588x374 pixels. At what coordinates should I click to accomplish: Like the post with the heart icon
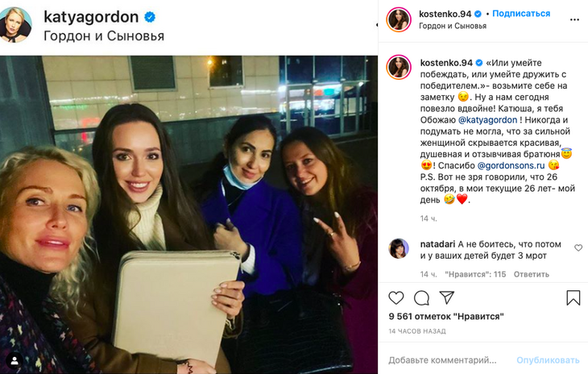(x=396, y=298)
